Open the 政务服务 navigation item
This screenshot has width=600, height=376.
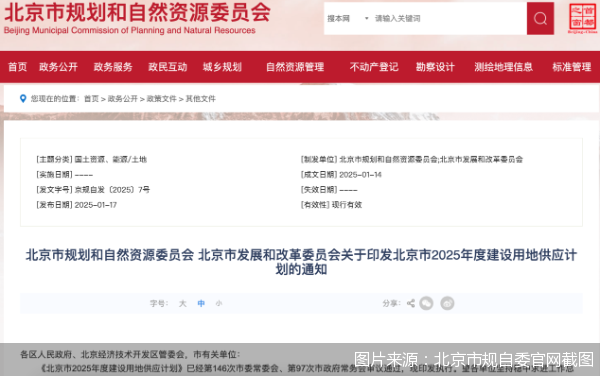click(113, 67)
